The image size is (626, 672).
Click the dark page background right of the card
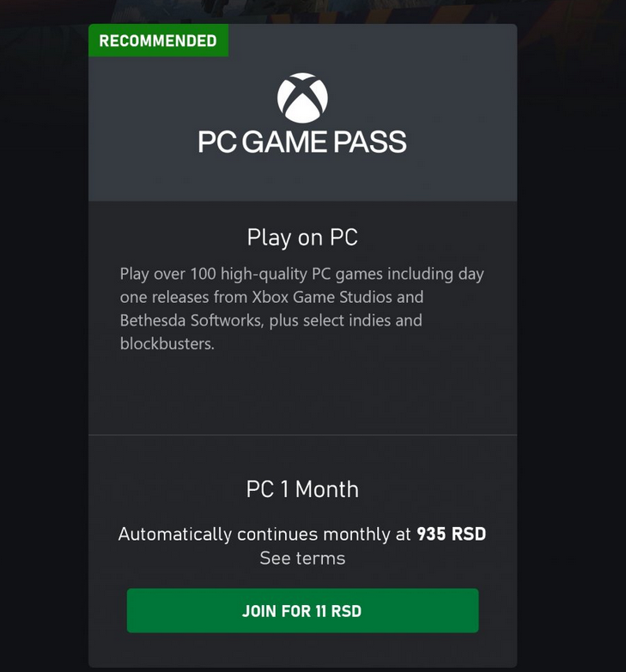(572, 342)
